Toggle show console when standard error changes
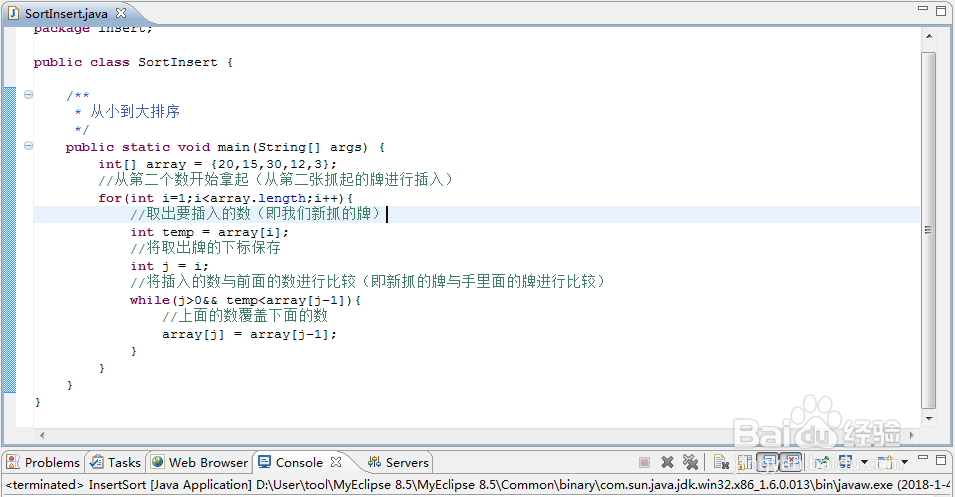The height and width of the screenshot is (497, 955). pos(791,462)
